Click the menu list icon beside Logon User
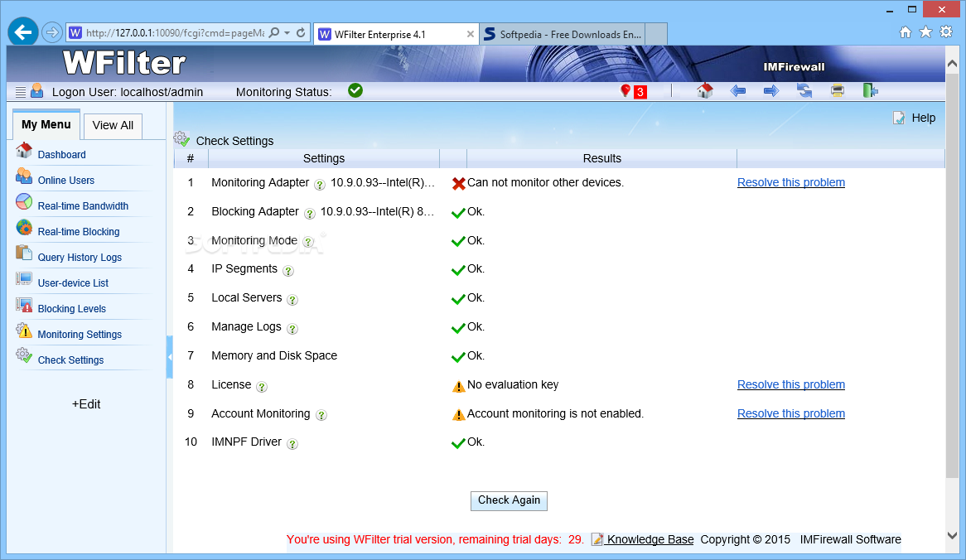Screen dimensions: 966x560 pos(21,92)
